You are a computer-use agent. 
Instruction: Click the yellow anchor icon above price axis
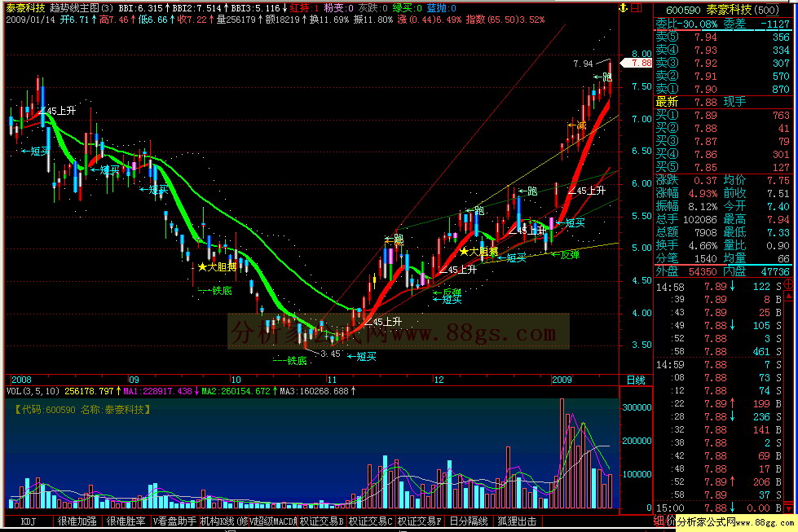point(623,8)
